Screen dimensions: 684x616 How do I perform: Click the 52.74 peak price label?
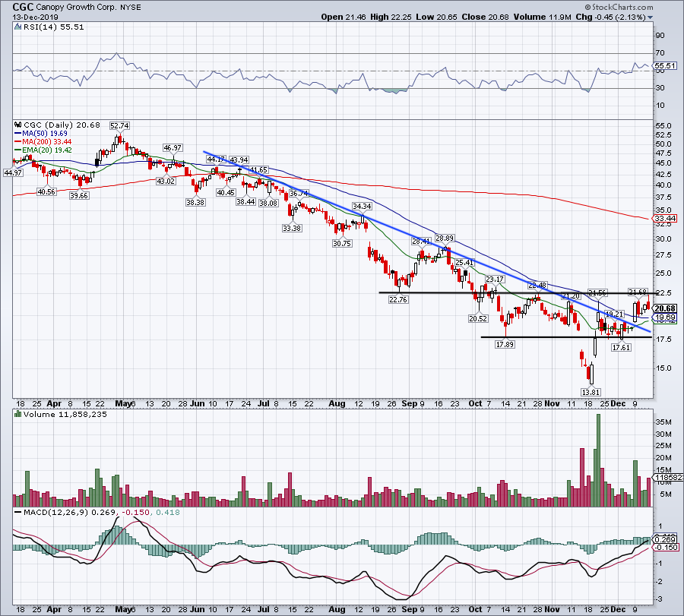coord(119,126)
